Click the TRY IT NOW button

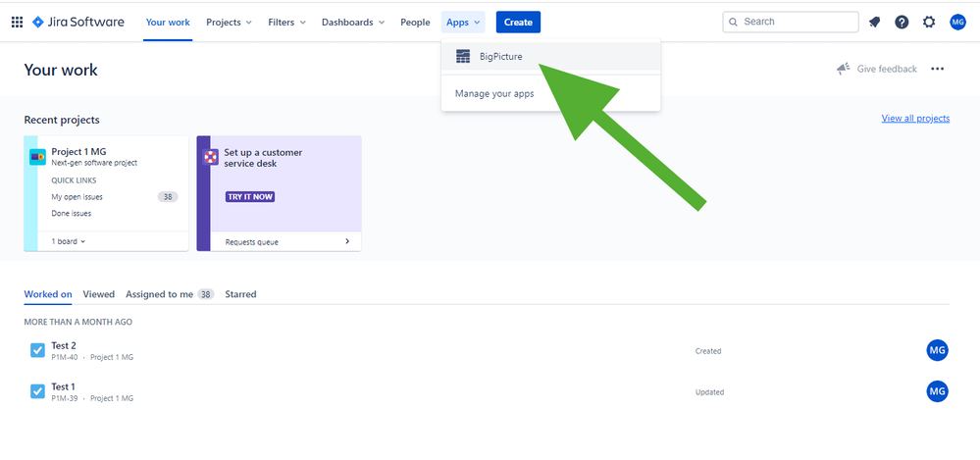[x=250, y=197]
